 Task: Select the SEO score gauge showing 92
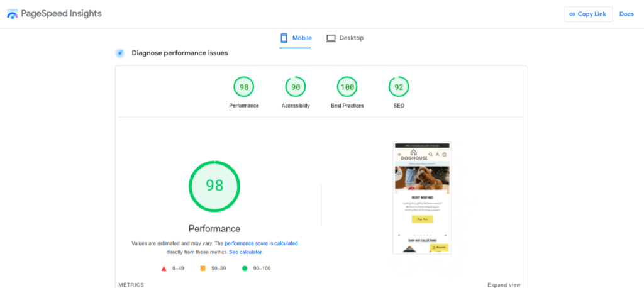click(x=399, y=87)
